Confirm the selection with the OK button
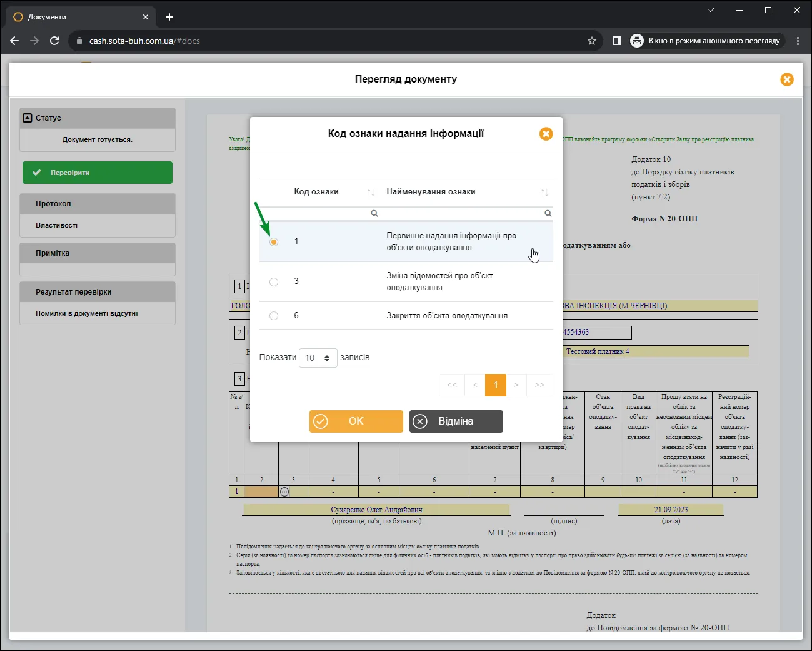 356,421
